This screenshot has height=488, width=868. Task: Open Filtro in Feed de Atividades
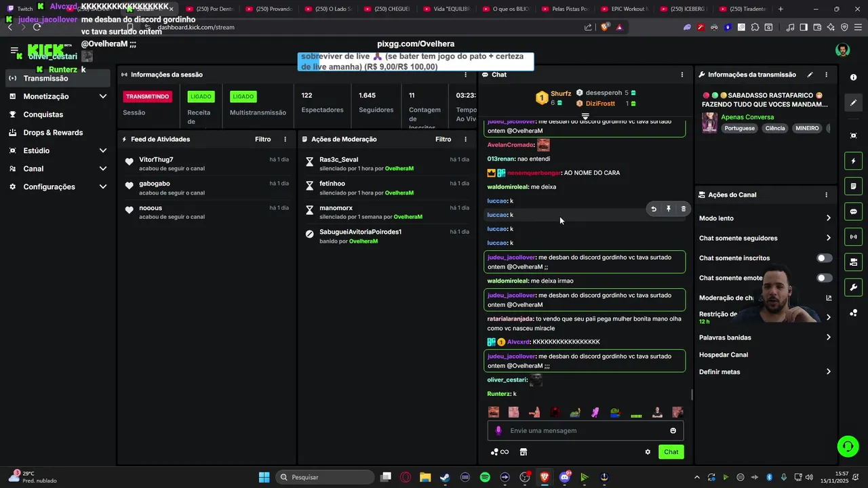pos(263,139)
